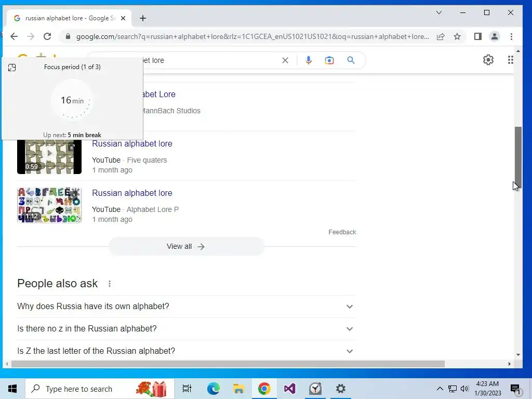This screenshot has height=399, width=532.
Task: Click the Google search input field
Action: click(210, 60)
